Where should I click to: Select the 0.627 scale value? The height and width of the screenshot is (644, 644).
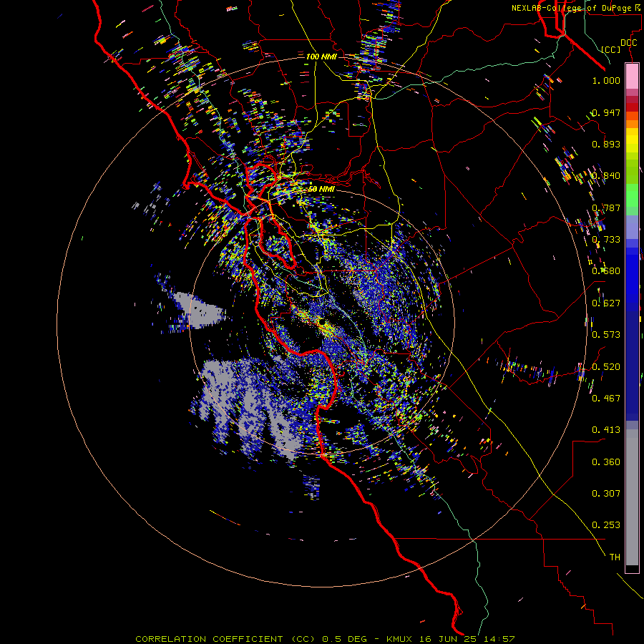point(606,303)
